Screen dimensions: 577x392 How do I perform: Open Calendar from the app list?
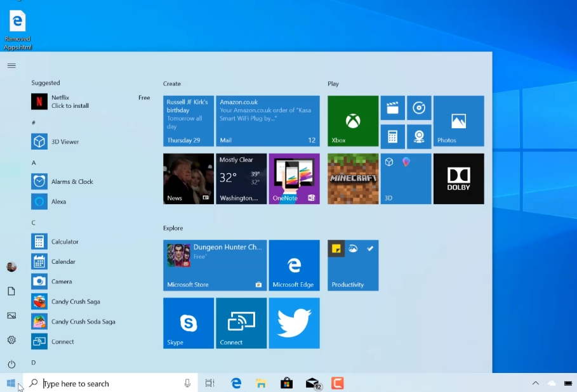pyautogui.click(x=91, y=261)
